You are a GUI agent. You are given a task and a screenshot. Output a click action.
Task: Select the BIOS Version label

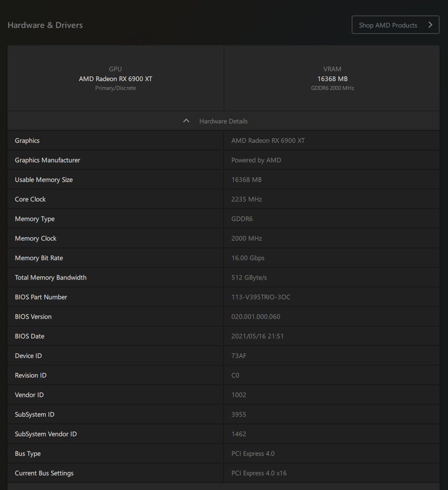pyautogui.click(x=33, y=316)
